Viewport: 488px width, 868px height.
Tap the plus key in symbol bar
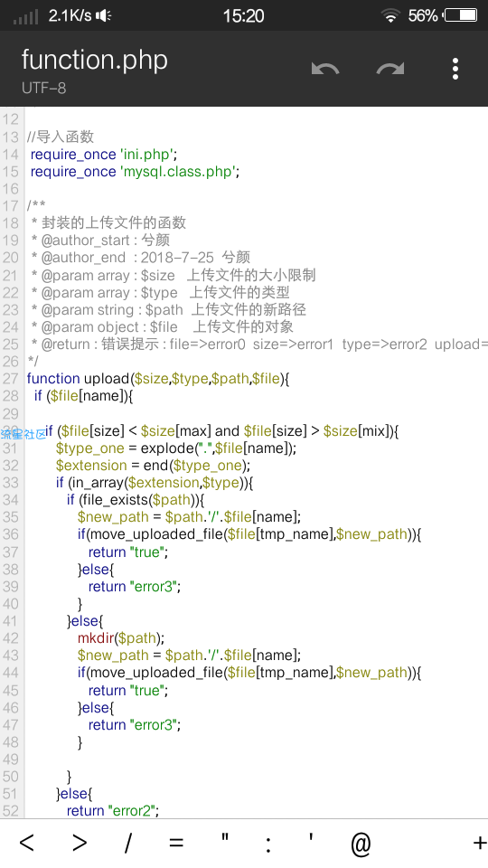(479, 843)
